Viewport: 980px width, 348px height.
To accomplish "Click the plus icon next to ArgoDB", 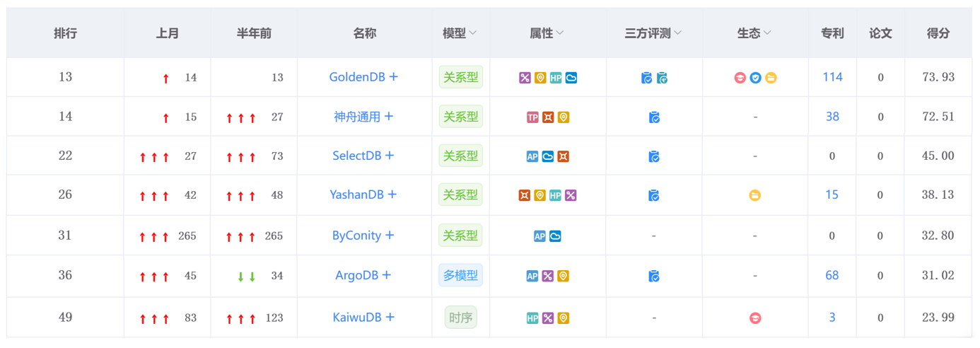I will point(387,275).
